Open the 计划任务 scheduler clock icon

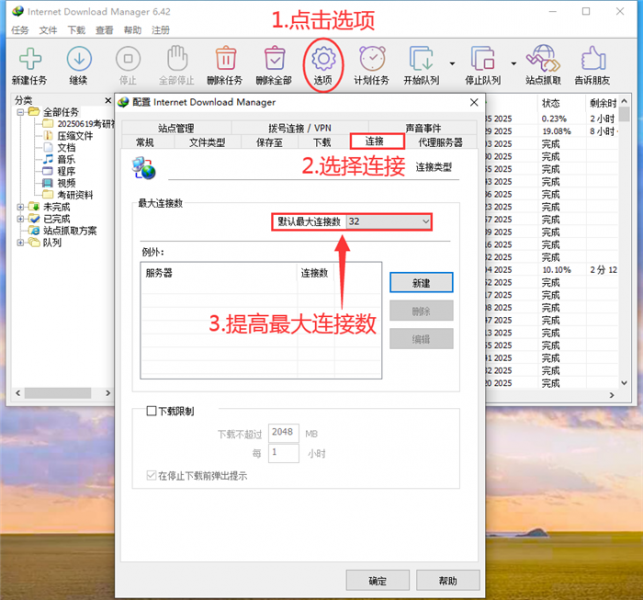(x=372, y=59)
